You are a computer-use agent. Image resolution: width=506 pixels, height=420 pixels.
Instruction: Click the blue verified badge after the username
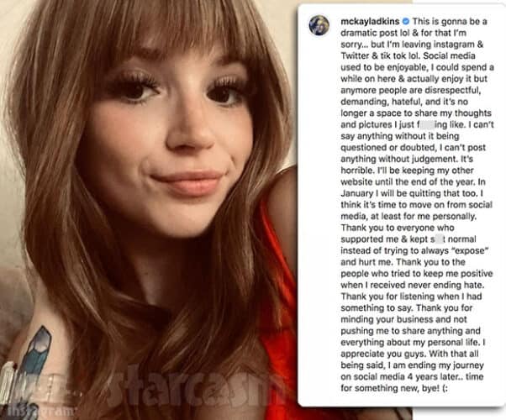(x=406, y=21)
